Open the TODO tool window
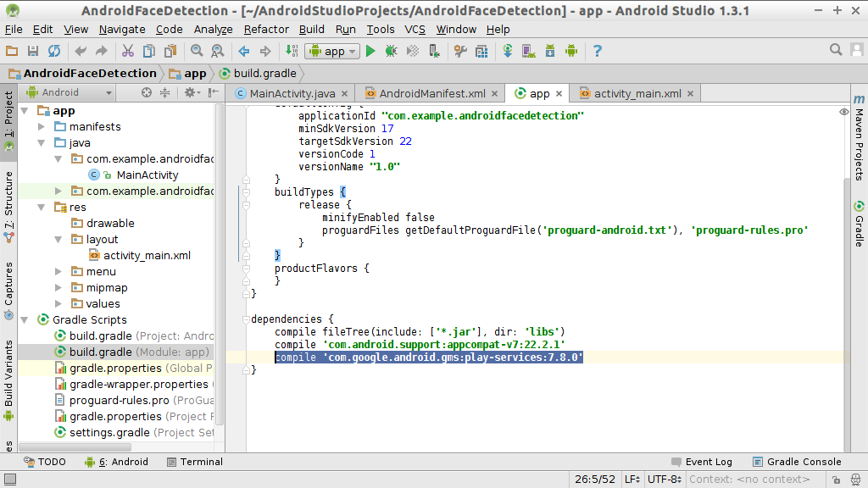This screenshot has height=488, width=868. pos(45,462)
